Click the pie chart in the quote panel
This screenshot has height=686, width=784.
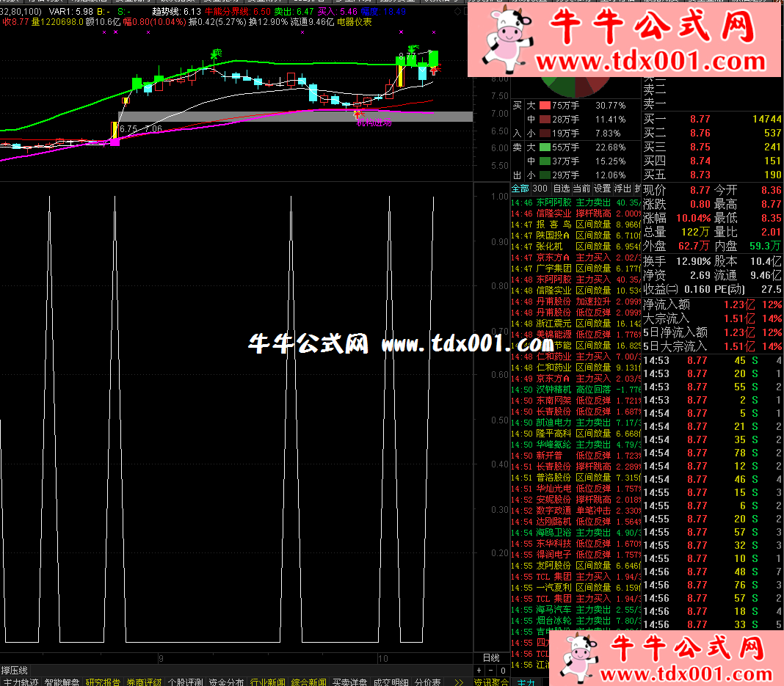[x=575, y=87]
